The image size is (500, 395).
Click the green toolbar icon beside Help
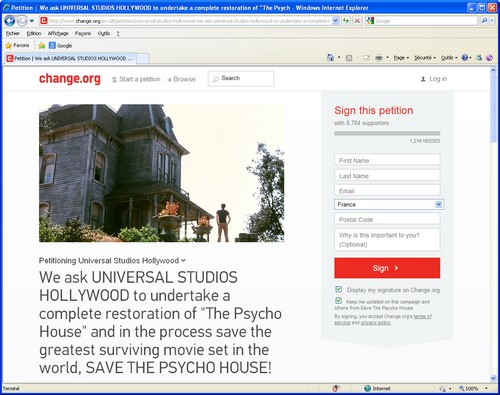[x=479, y=58]
